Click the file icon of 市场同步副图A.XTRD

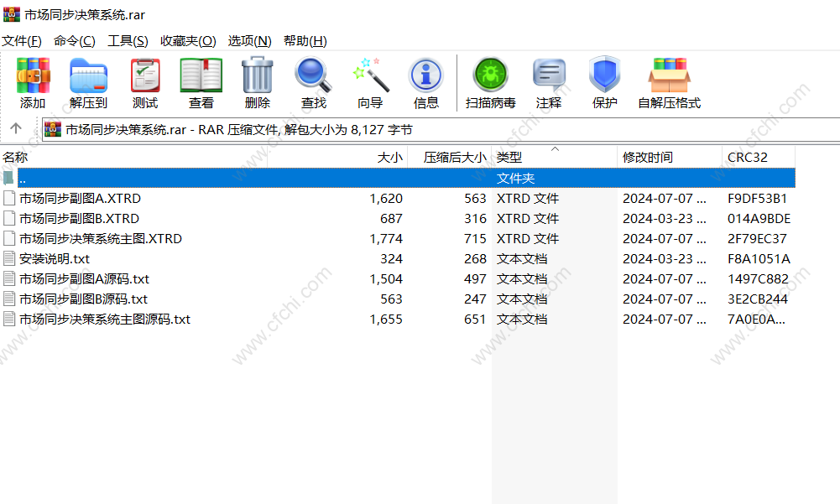click(9, 198)
